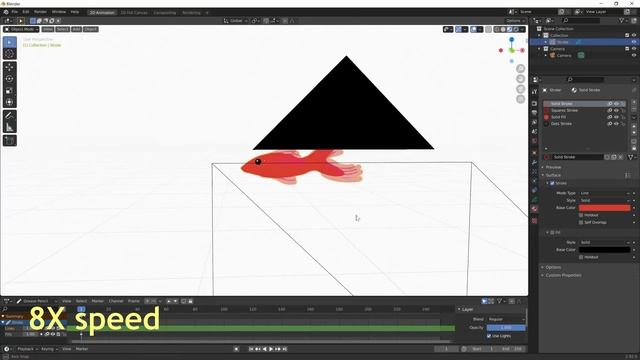Click the red X axis on the navigation gizmo
Screen dimensions: 640x360
click(522, 50)
